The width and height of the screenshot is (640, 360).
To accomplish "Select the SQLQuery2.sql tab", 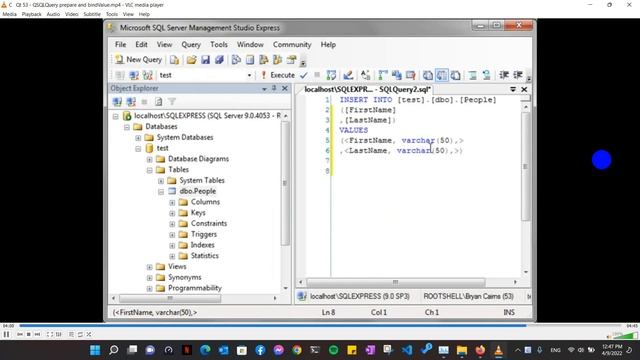I will point(367,89).
